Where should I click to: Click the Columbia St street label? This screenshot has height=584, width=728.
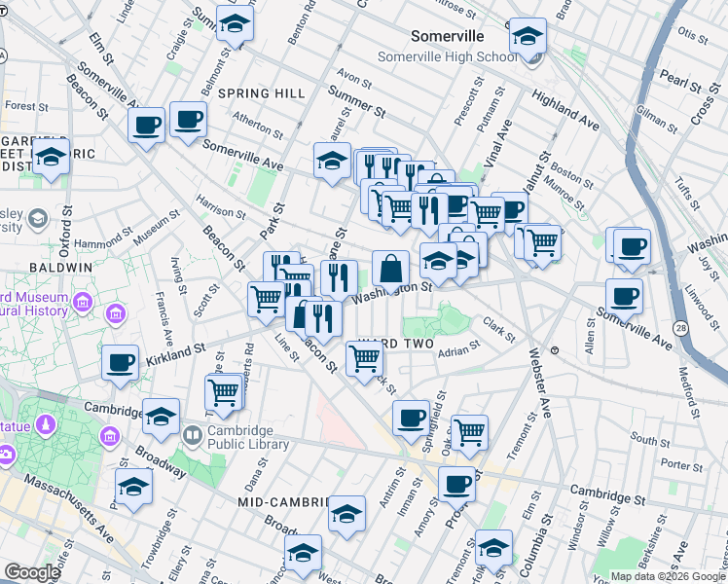(536, 545)
